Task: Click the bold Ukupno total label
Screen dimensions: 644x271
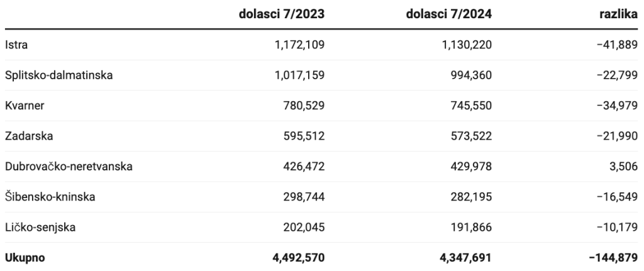Action: coord(25,258)
